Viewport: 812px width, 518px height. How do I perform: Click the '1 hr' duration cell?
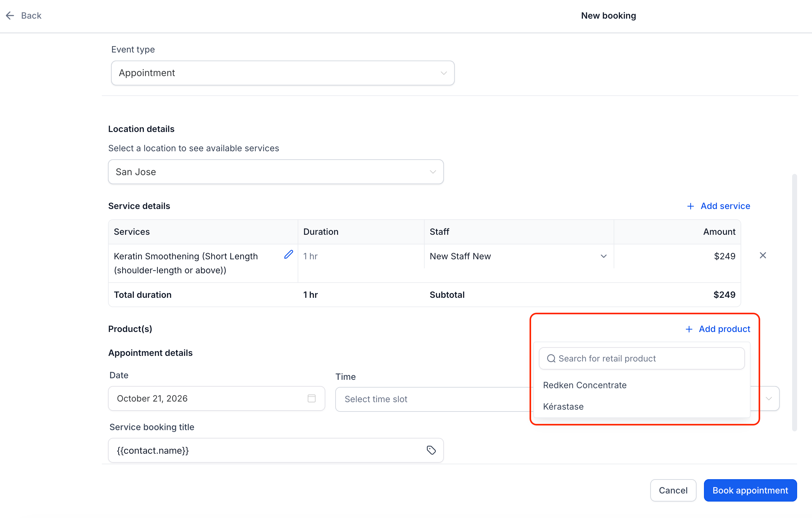[x=310, y=256]
